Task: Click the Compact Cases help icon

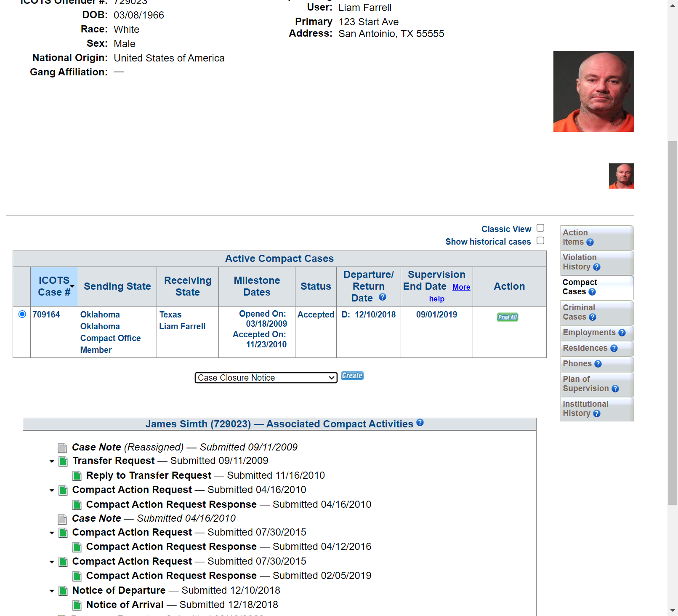Action: 592,292
